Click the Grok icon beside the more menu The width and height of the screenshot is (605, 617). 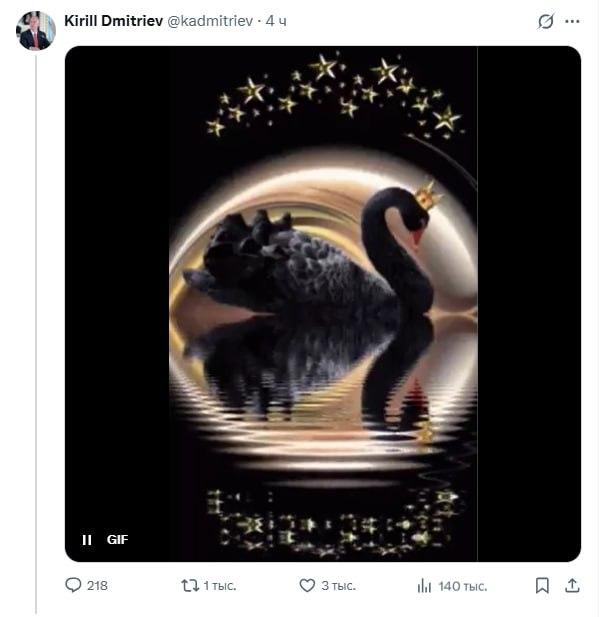pos(546,21)
